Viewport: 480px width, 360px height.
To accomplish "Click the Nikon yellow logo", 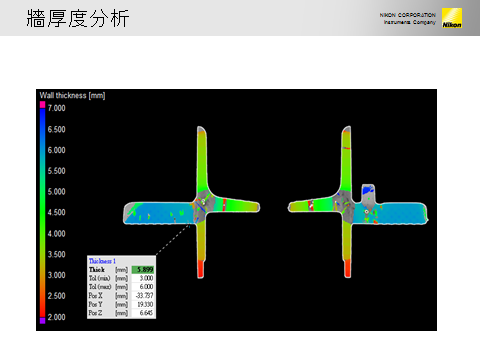I will coord(452,18).
